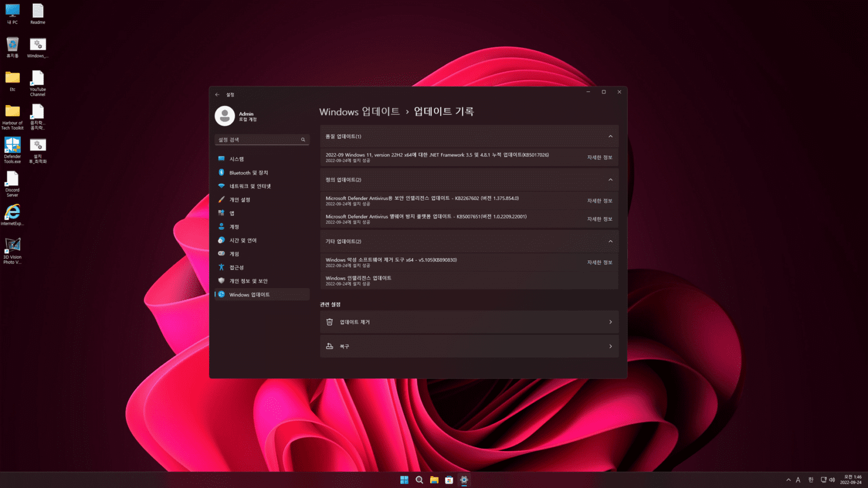
Task: Open 복구 via its right chevron
Action: [x=610, y=346]
